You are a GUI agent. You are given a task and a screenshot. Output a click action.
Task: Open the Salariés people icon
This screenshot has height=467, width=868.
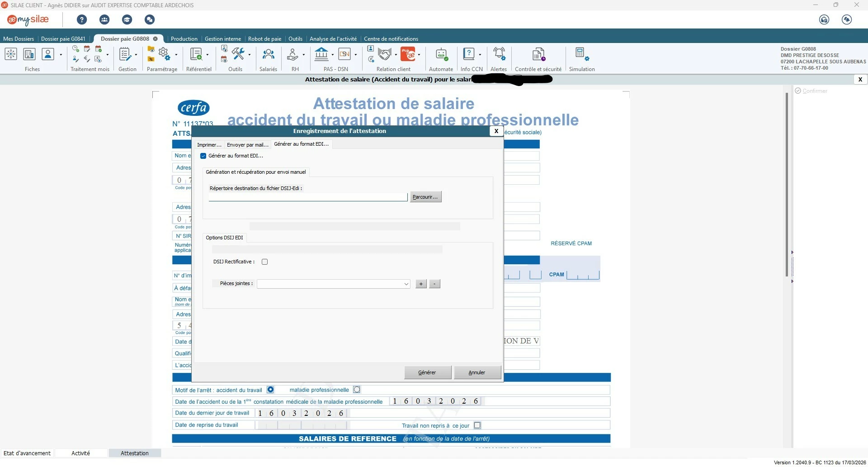coord(269,54)
